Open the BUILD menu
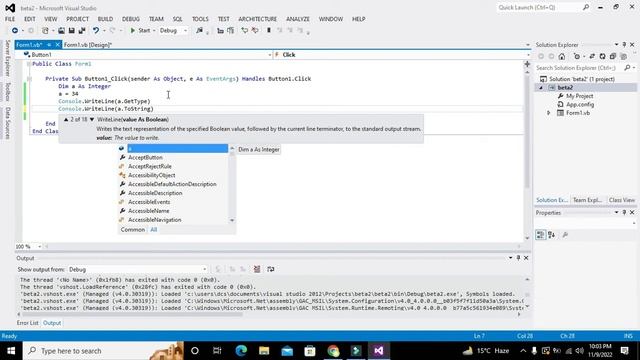This screenshot has width=640, height=360. point(105,19)
